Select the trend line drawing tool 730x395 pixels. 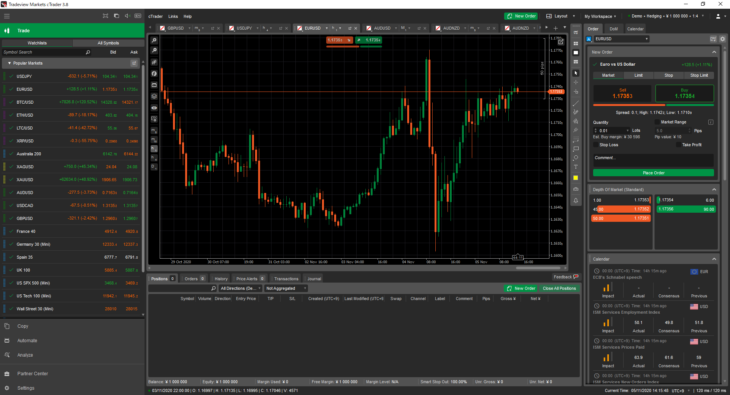[576, 103]
